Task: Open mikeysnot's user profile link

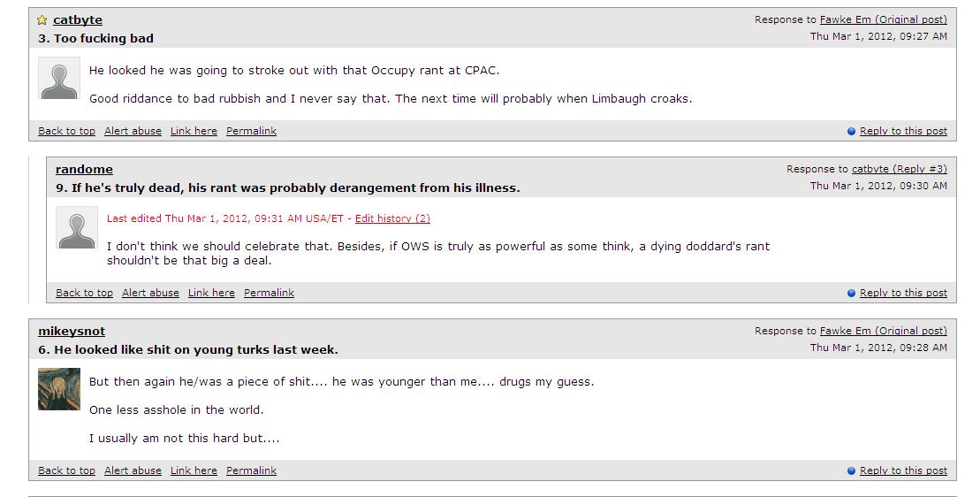Action: (x=72, y=332)
